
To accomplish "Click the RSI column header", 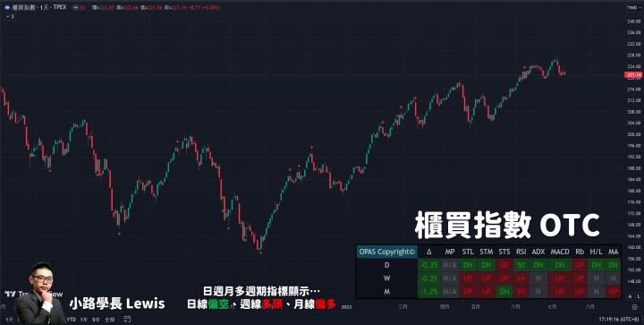I will coord(521,252).
